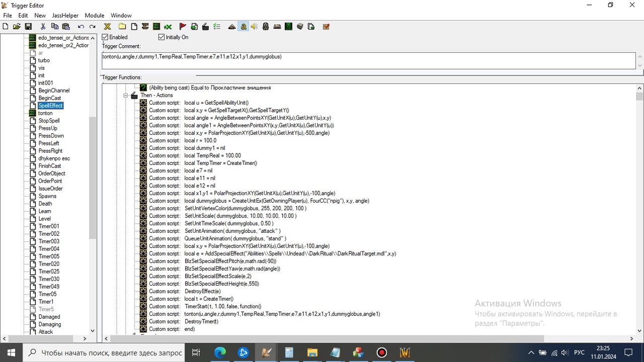Click the Copy icon in the toolbar
Screen dimensions: 644x362
[x=54, y=27]
